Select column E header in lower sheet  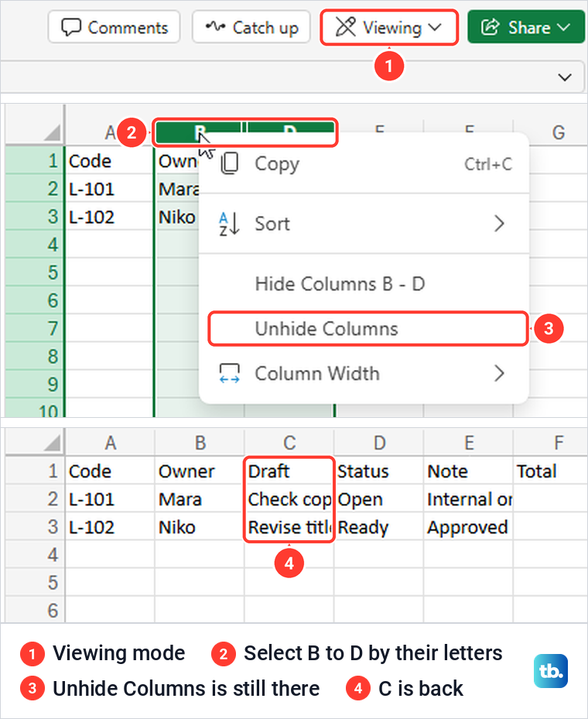pyautogui.click(x=470, y=443)
